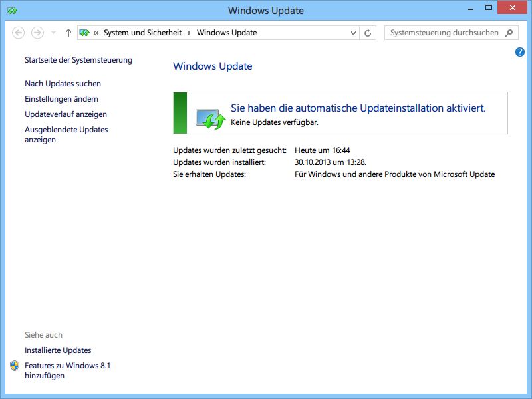Screen dimensions: 532x399
Task: Click the 30.10.2013 um 13:28 install date
Action: (331, 162)
